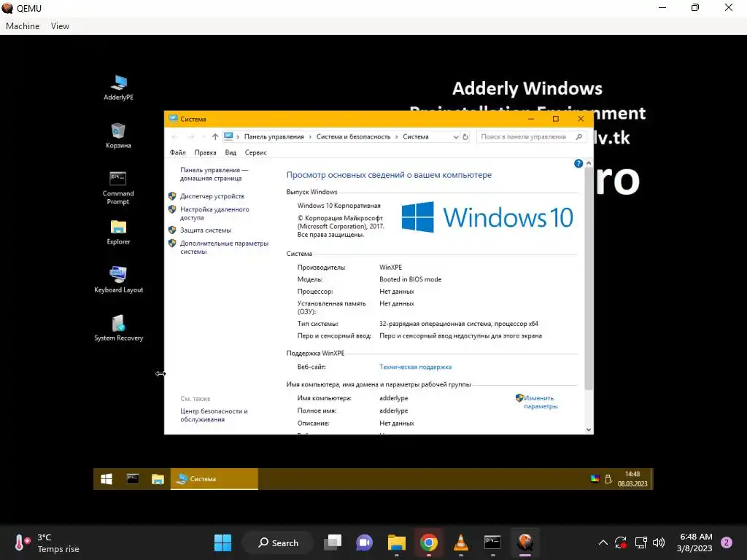747x560 pixels.
Task: Open the AdderlyPE desktop icon
Action: point(119,87)
